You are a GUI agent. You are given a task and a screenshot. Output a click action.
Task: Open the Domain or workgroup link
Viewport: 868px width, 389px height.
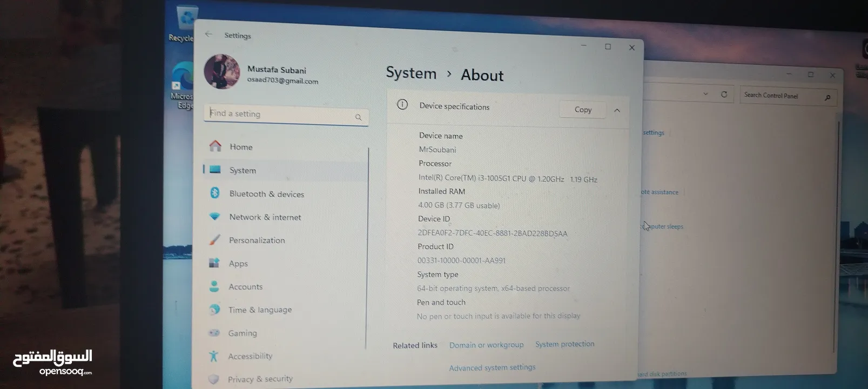pos(486,345)
